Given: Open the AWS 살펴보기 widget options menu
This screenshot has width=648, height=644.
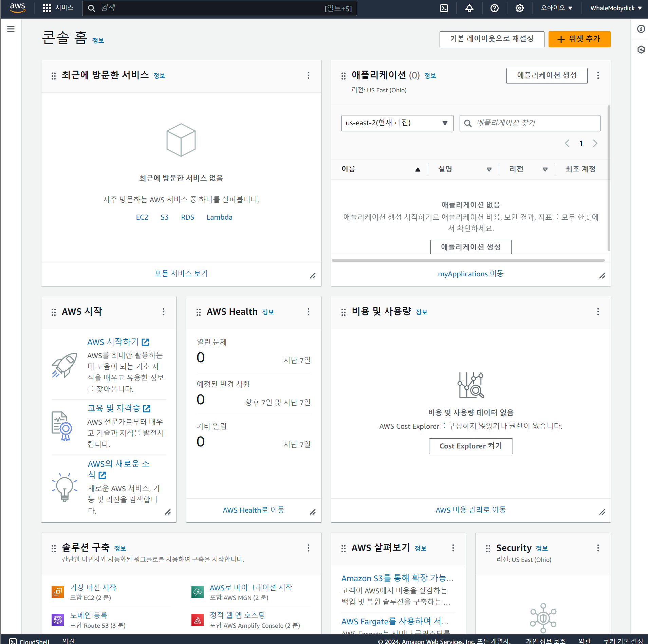Looking at the screenshot, I should 453,548.
